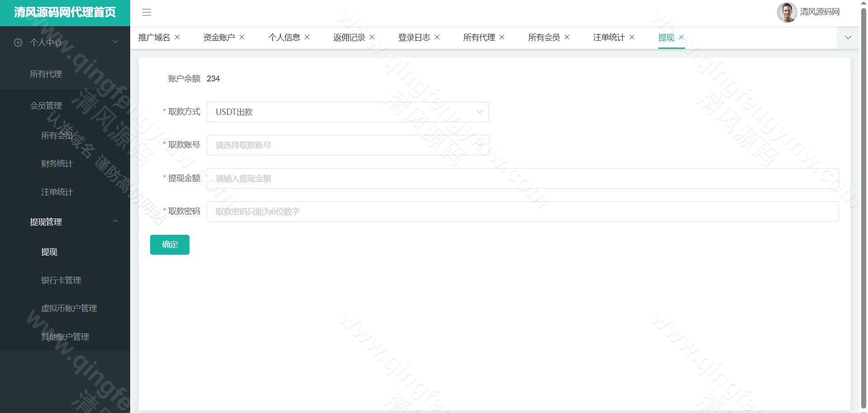This screenshot has height=413, width=868.
Task: Collapse the 提现管理 sidebar section
Action: (65, 222)
